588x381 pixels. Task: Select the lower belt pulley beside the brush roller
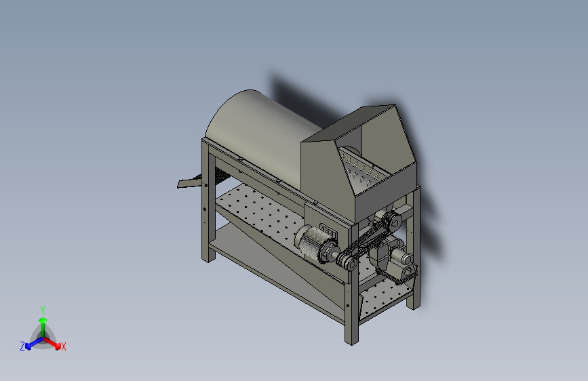click(x=347, y=261)
